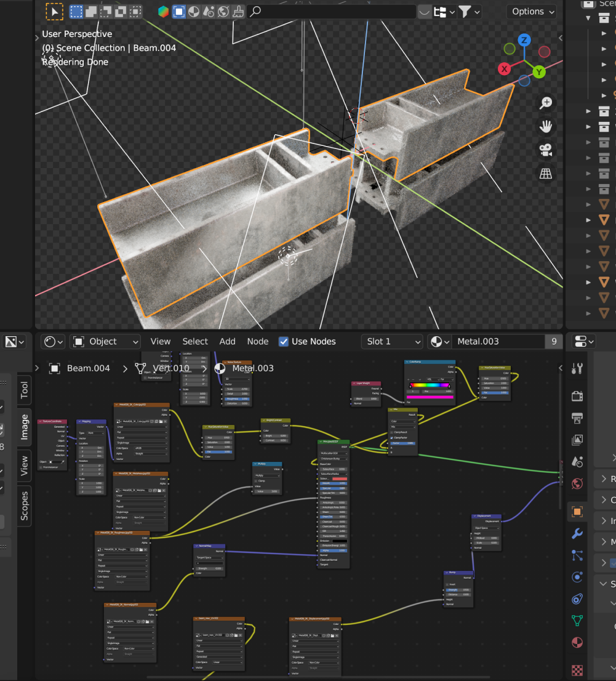
Task: Click the material user count button 9
Action: 554,342
